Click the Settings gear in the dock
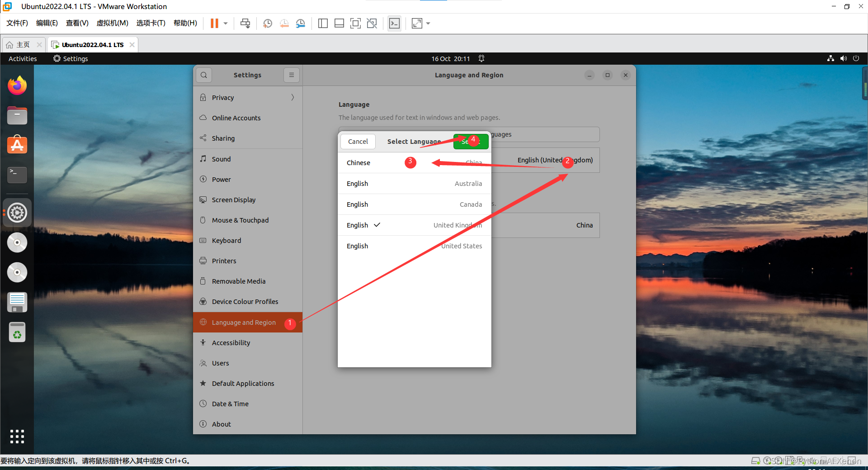 point(17,213)
